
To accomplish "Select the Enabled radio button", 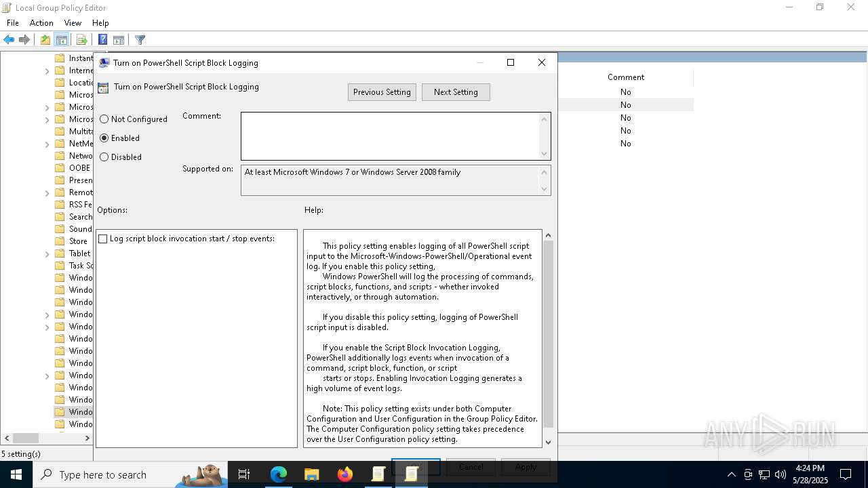I will click(104, 138).
